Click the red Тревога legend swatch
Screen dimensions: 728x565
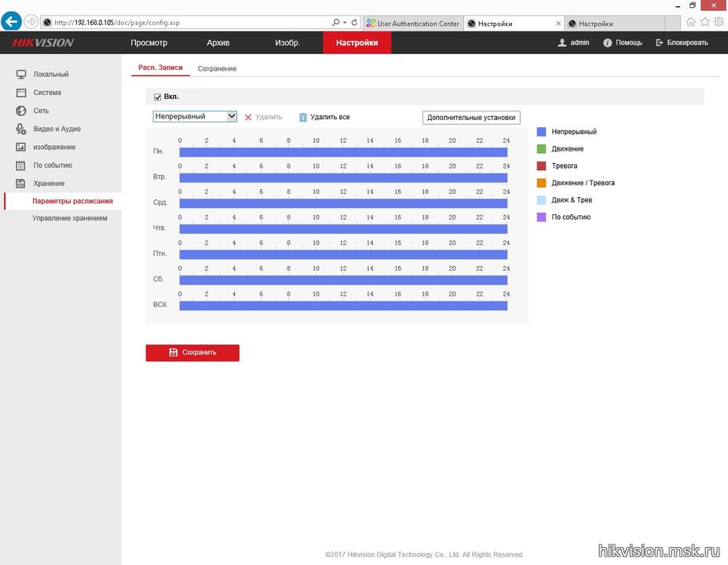541,166
